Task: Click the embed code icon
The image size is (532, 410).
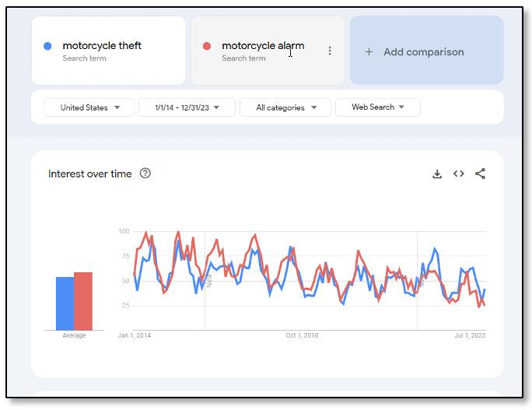Action: [459, 174]
